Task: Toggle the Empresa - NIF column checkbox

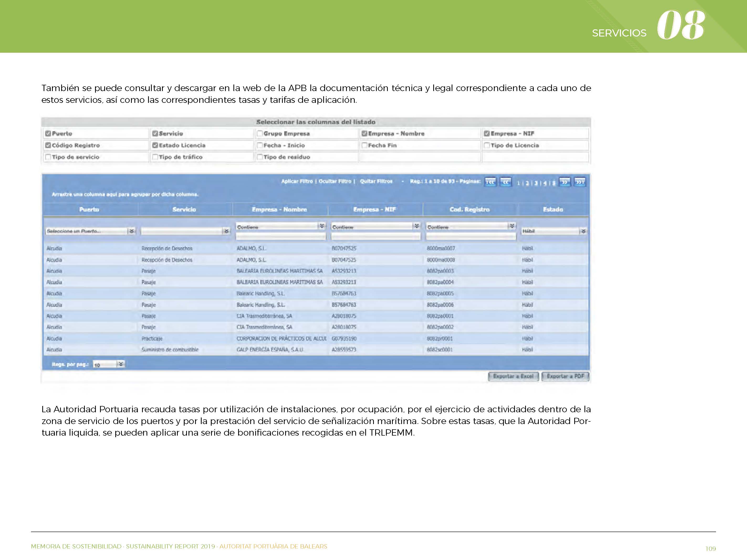Action: (487, 133)
